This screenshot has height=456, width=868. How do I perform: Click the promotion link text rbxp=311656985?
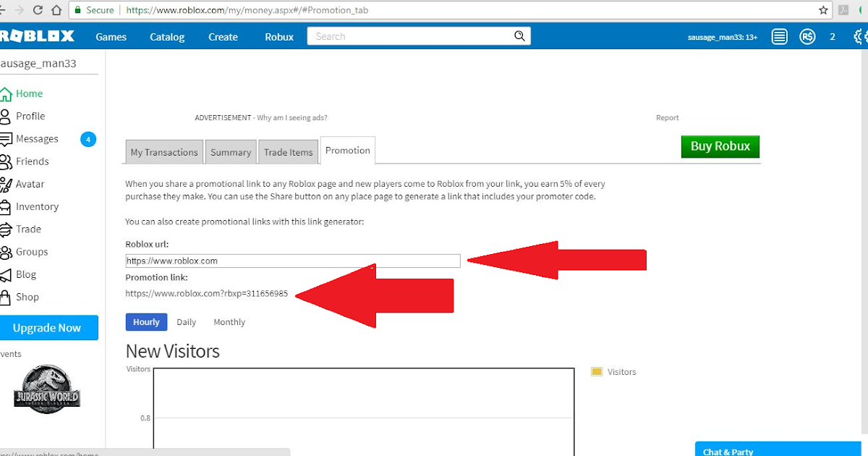tap(206, 294)
